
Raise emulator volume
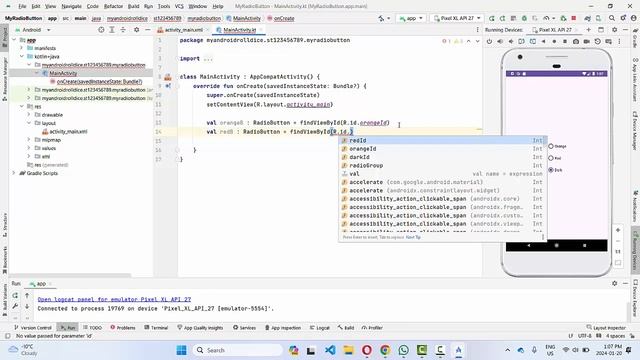[500, 41]
